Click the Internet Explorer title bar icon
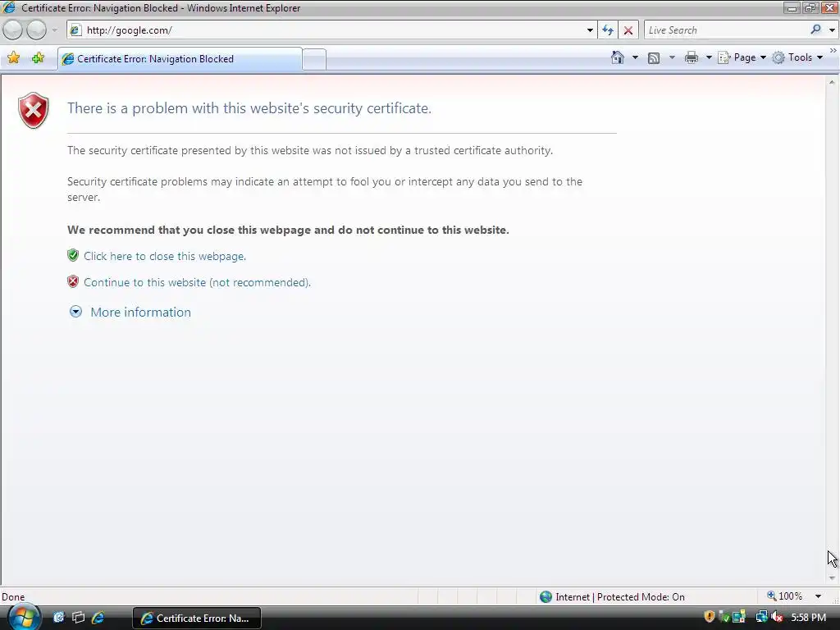This screenshot has height=630, width=840. [9, 7]
